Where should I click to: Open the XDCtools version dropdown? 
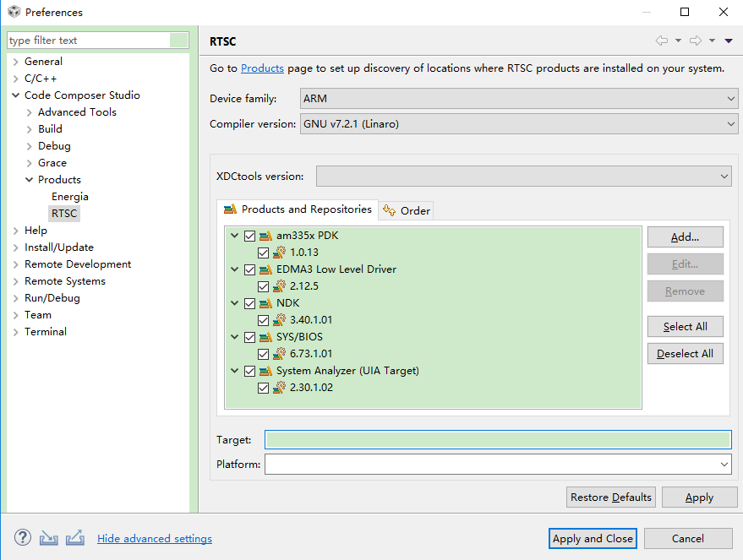pyautogui.click(x=523, y=176)
